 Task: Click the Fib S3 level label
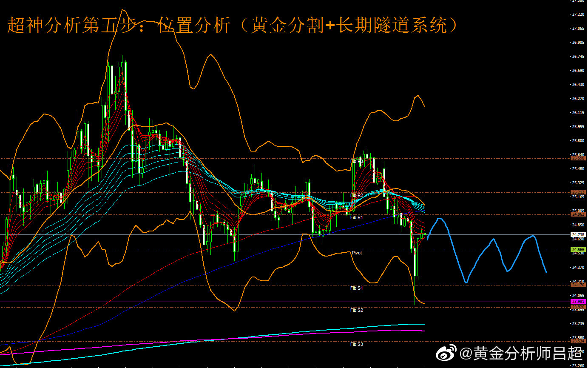pos(357,344)
